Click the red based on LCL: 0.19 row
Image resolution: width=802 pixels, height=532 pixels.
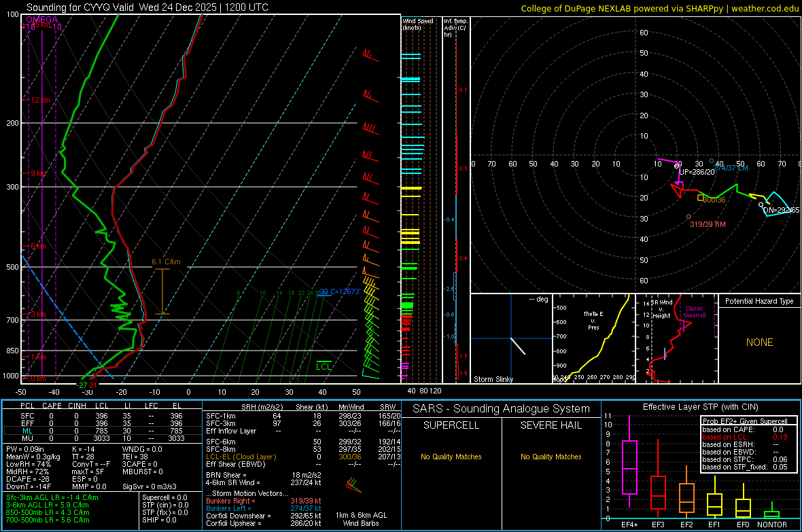745,437
